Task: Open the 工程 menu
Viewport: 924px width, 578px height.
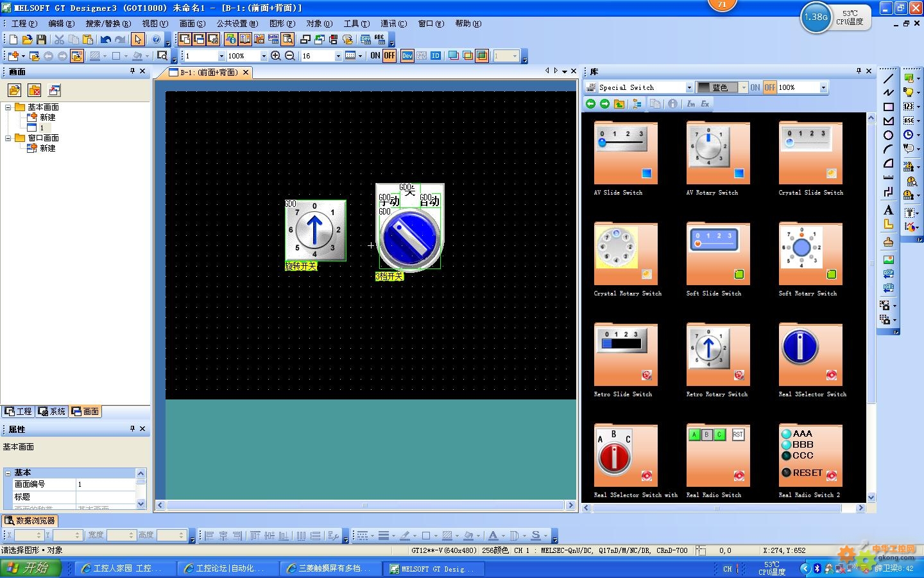Action: pos(24,24)
